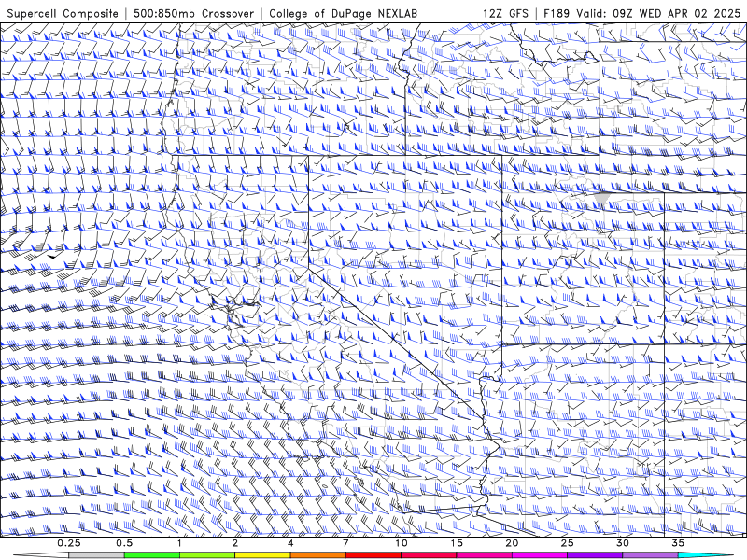Screen dimensions: 747x560
Task: Click the "College of DuPage NEXLAB" text
Action: coord(343,13)
